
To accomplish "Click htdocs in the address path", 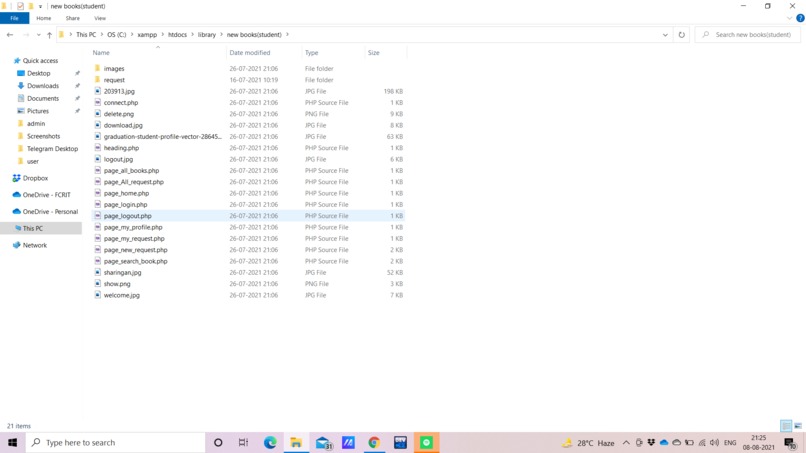I will coord(177,34).
